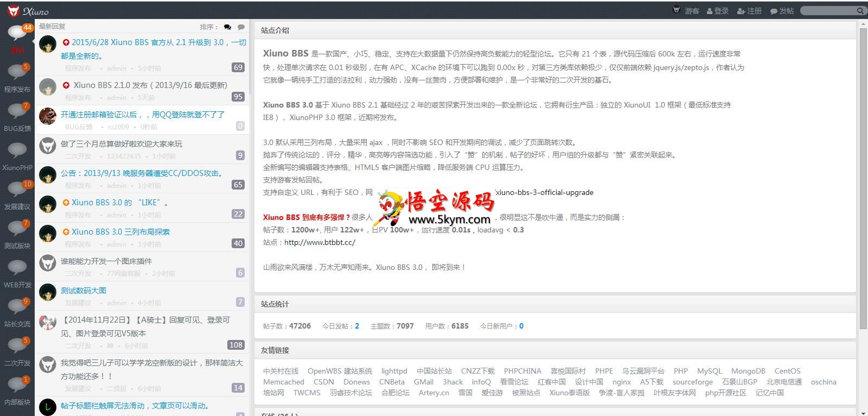Open the oschina friend link

[x=824, y=382]
